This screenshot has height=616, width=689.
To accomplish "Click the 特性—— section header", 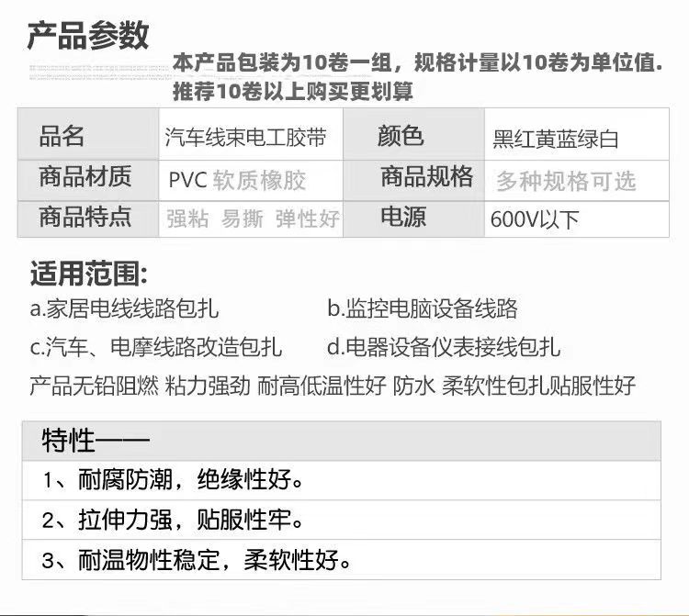I will pos(342,441).
